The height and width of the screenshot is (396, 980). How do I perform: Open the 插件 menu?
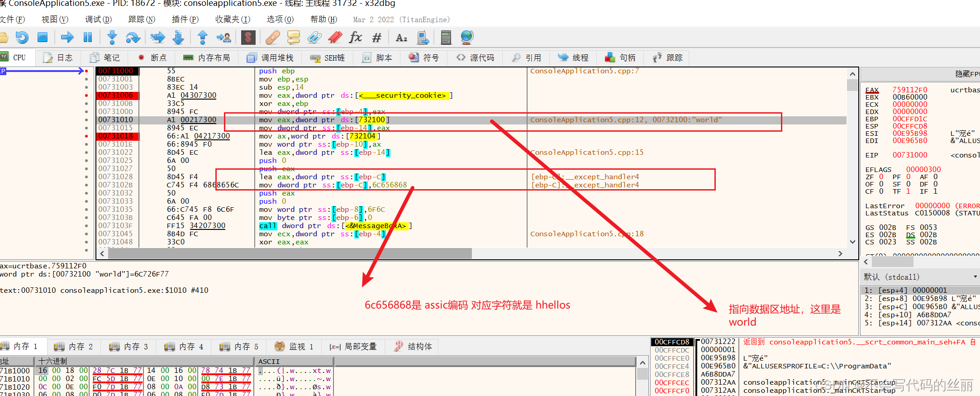[x=185, y=19]
